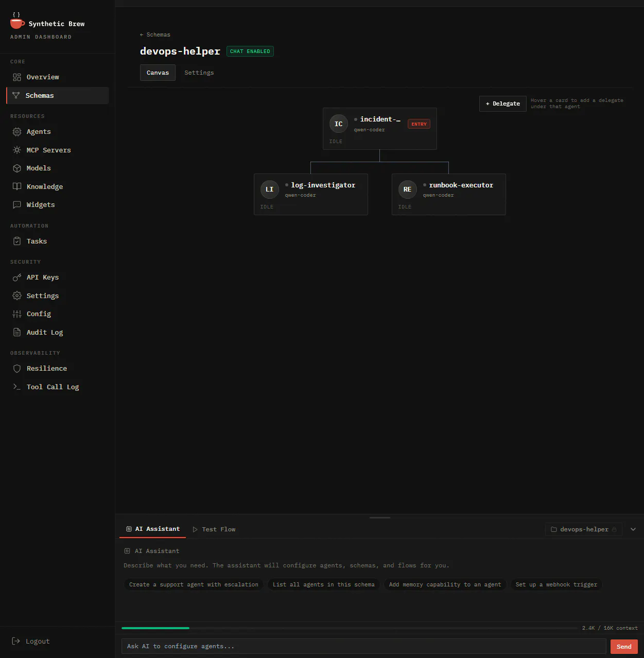Click the Schemas flow icon in sidebar

tap(16, 95)
